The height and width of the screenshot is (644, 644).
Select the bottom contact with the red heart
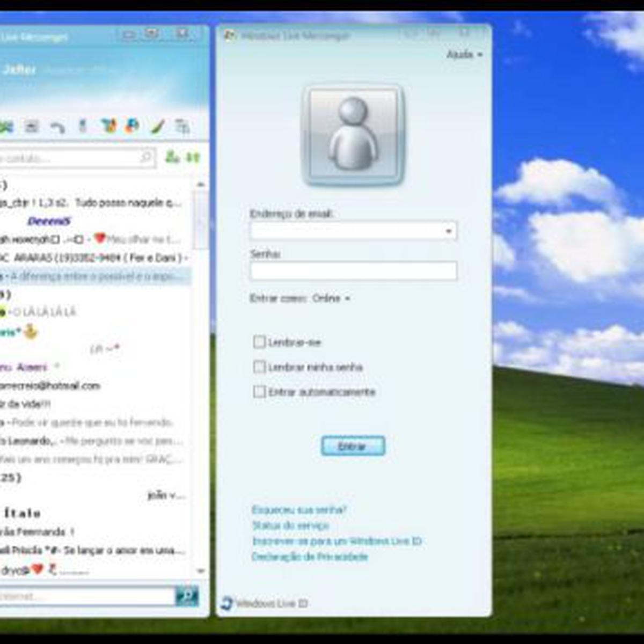[95, 569]
